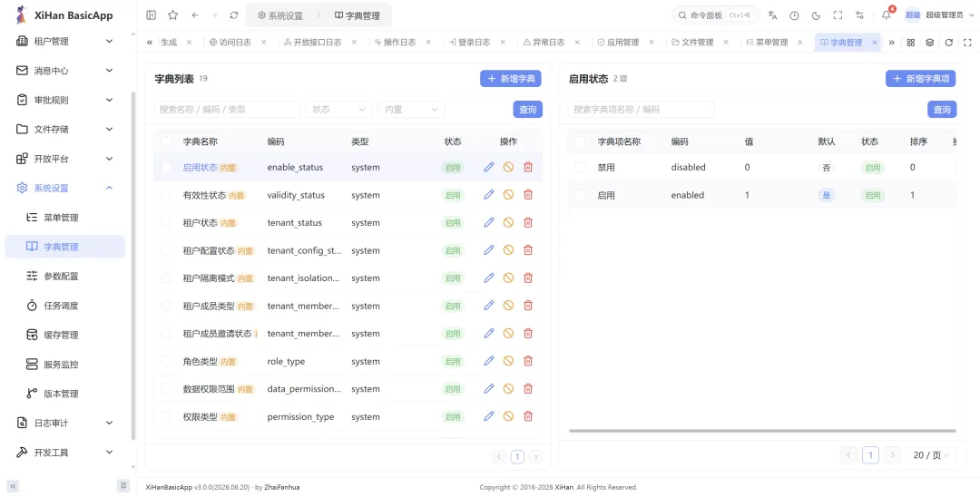Click the refresh icon in header
Image resolution: width=980 pixels, height=497 pixels.
tap(234, 15)
